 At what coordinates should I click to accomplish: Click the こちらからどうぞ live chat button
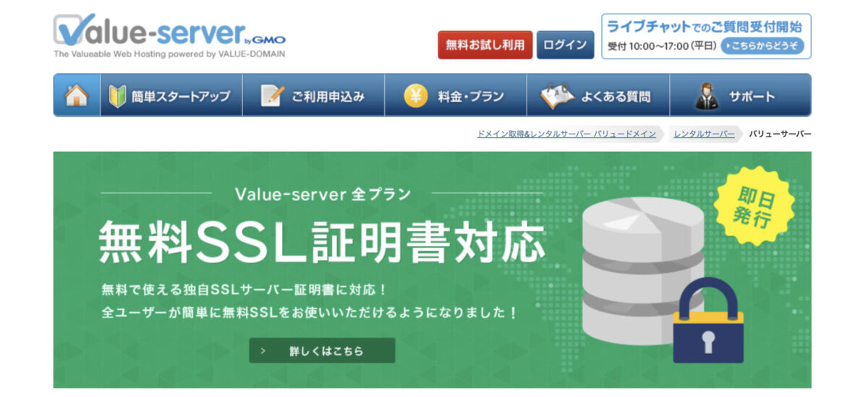[x=762, y=46]
